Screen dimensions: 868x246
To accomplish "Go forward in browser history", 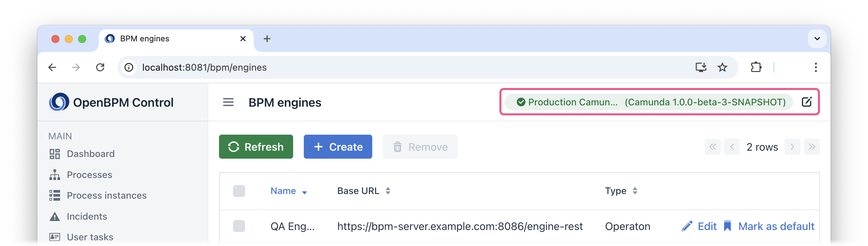I will pyautogui.click(x=76, y=67).
